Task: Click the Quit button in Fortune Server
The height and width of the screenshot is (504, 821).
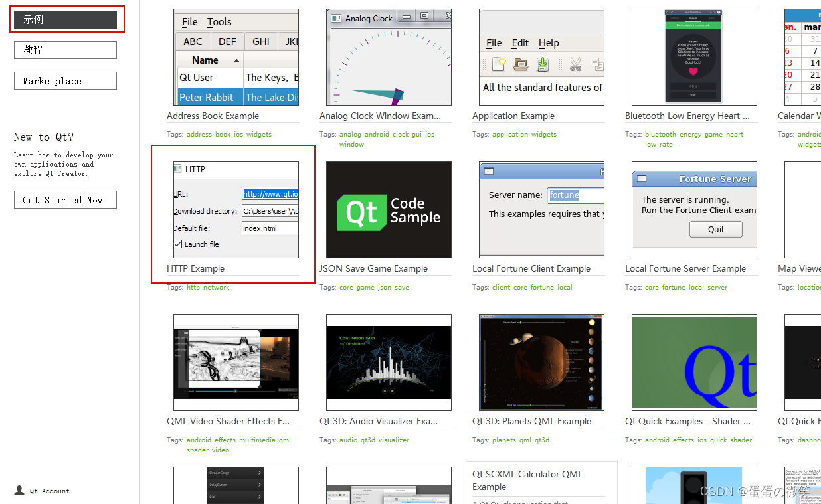Action: (x=715, y=229)
